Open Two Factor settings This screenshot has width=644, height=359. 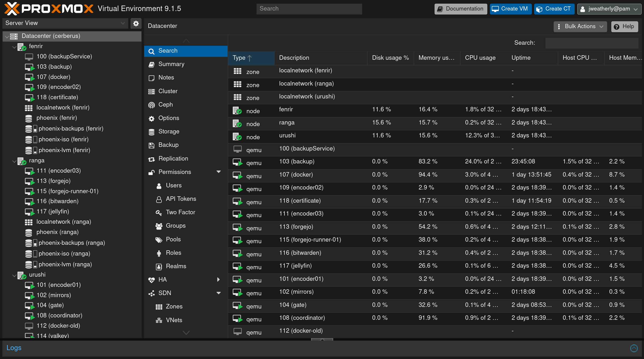pyautogui.click(x=180, y=212)
